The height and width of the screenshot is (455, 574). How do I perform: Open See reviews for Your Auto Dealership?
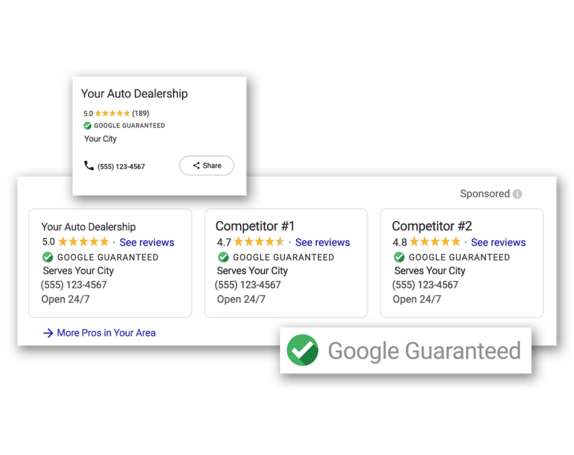147,242
